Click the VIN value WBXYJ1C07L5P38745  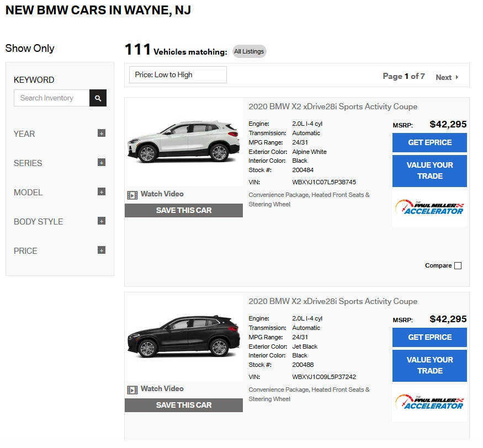pyautogui.click(x=323, y=182)
